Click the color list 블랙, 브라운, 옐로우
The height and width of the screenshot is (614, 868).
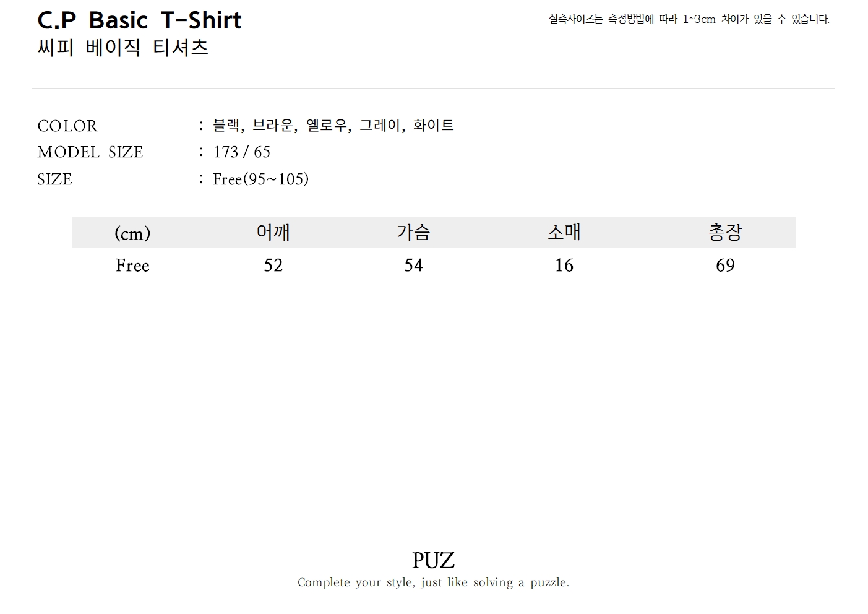click(333, 126)
